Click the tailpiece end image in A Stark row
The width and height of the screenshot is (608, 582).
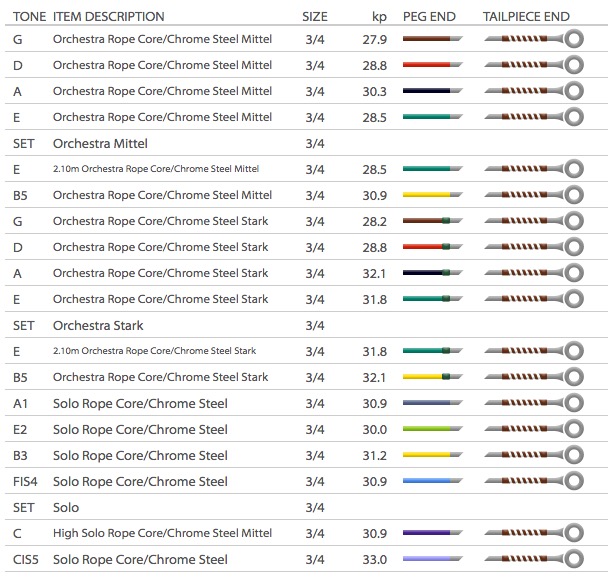pyautogui.click(x=534, y=273)
